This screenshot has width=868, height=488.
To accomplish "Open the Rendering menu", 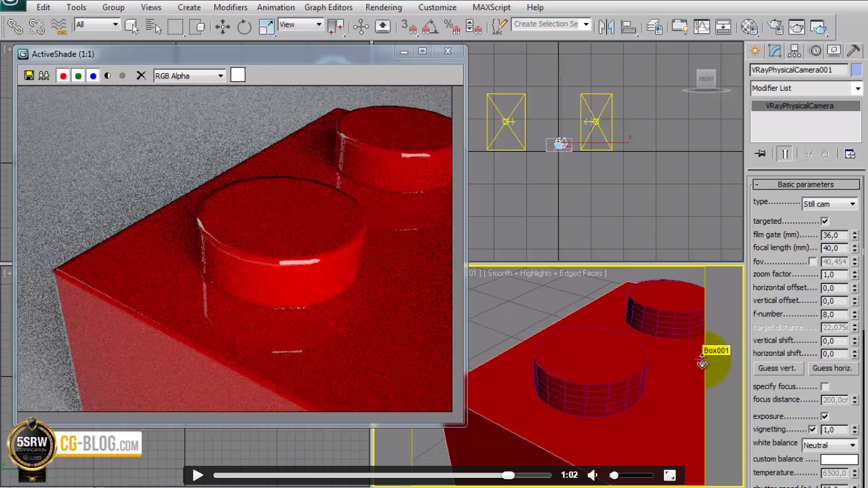I will 384,8.
